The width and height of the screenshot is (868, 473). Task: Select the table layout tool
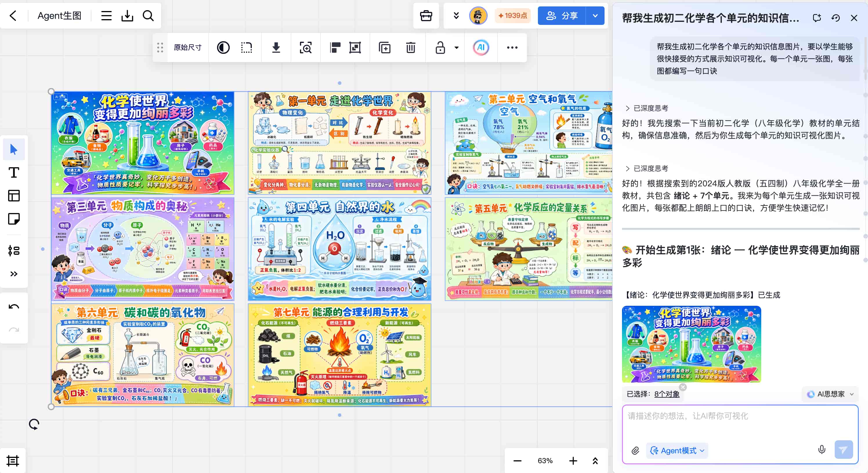[14, 196]
